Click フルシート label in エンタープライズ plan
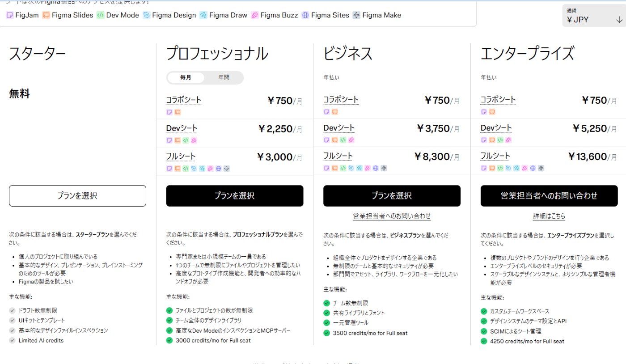The image size is (626, 364). (495, 156)
